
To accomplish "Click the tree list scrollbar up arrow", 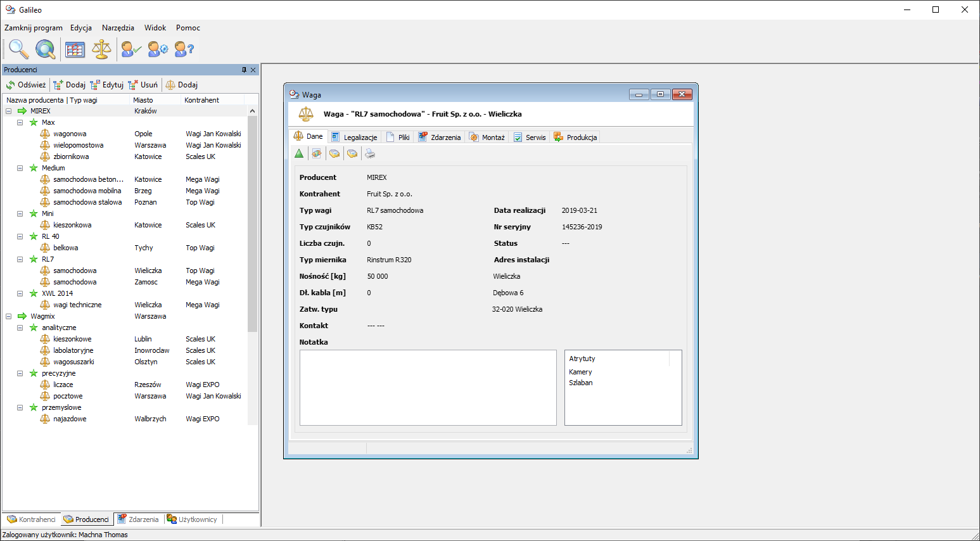I will point(252,111).
